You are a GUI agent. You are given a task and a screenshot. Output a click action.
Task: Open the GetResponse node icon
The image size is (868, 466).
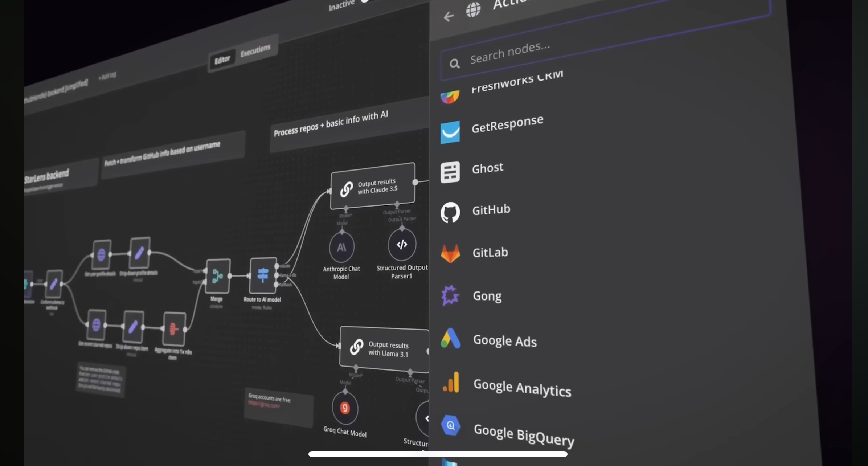point(450,132)
